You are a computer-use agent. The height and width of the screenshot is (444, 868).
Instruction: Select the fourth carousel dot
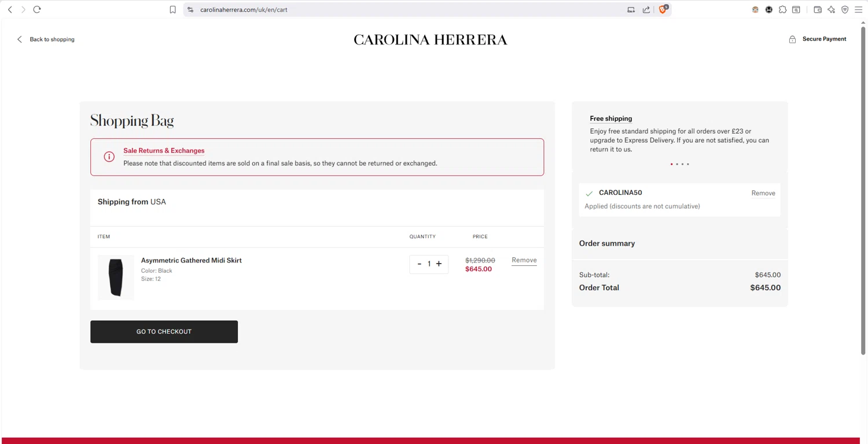click(688, 164)
